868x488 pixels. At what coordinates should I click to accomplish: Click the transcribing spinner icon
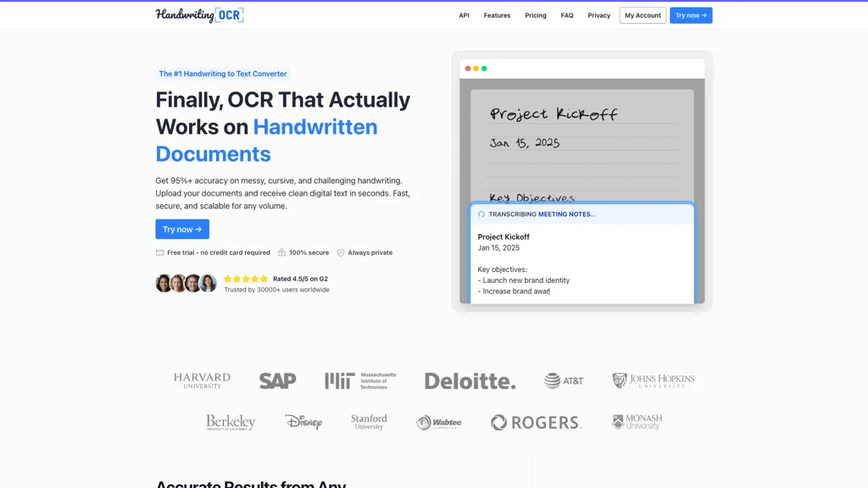pos(481,214)
